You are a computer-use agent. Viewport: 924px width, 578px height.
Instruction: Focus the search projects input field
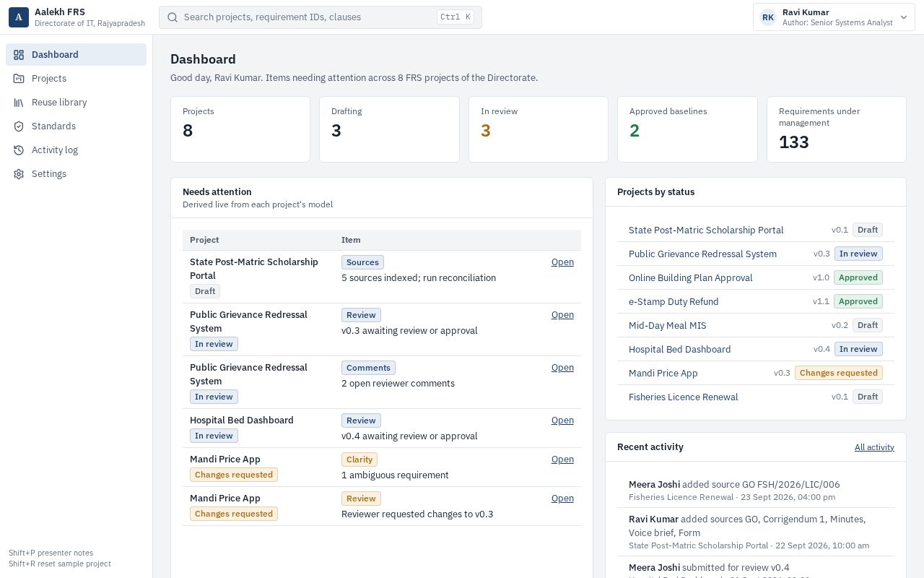coord(321,17)
